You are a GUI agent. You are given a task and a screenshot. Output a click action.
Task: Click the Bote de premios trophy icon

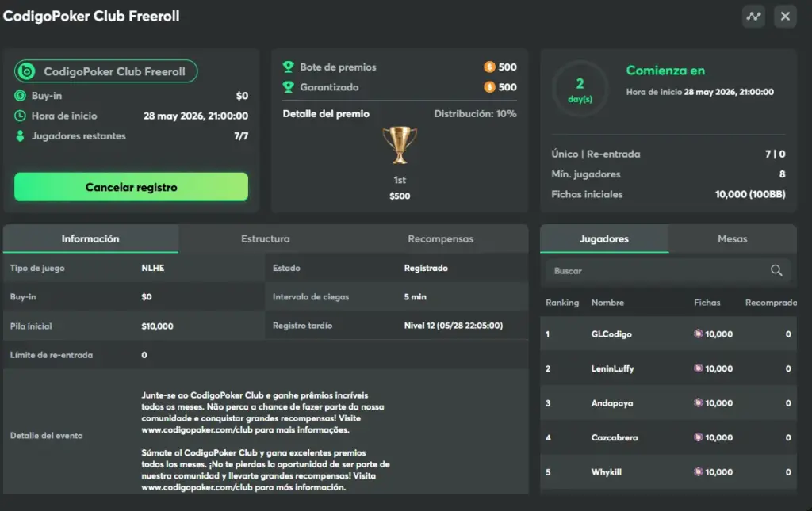pos(289,67)
